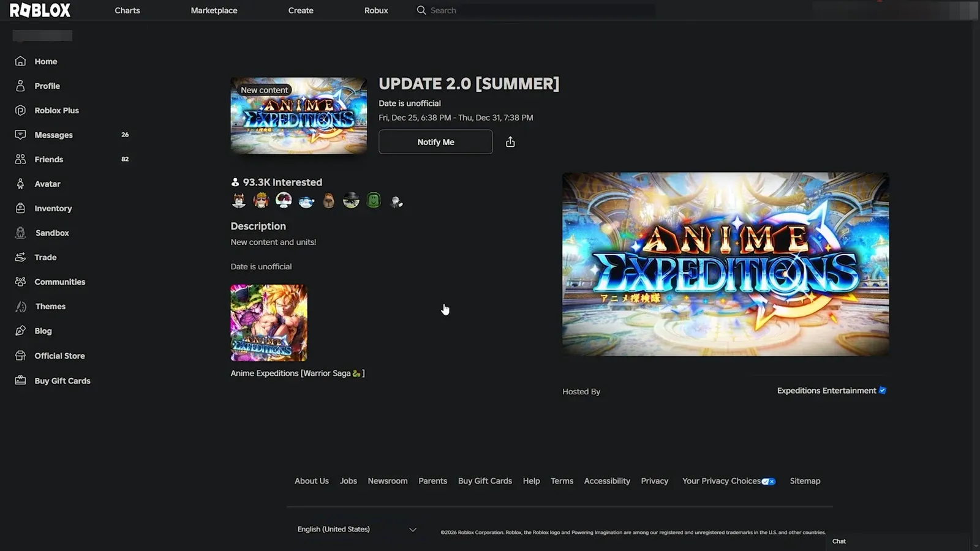Open the Jobs footer link
This screenshot has height=551, width=980.
349,481
